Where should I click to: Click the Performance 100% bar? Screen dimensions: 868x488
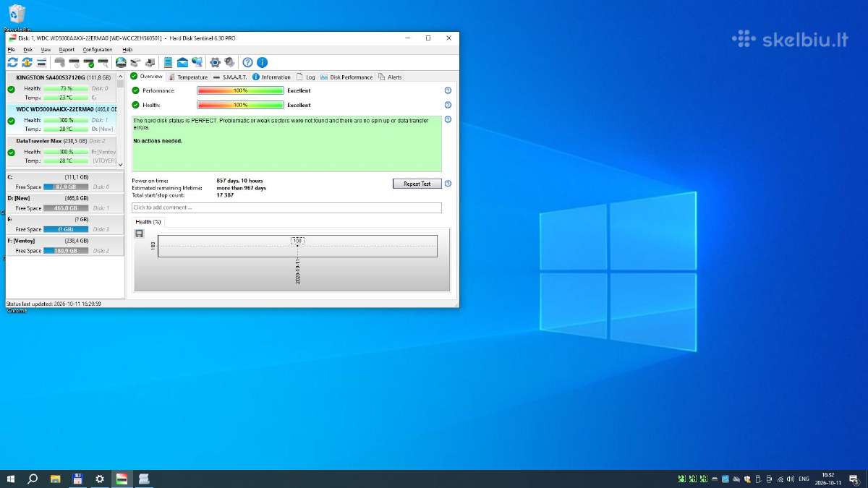[x=240, y=90]
